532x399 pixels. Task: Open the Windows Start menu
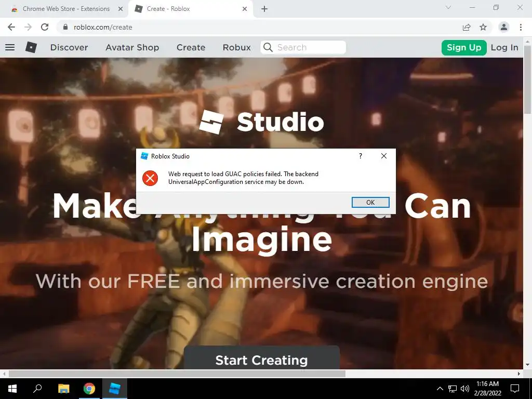tap(12, 389)
